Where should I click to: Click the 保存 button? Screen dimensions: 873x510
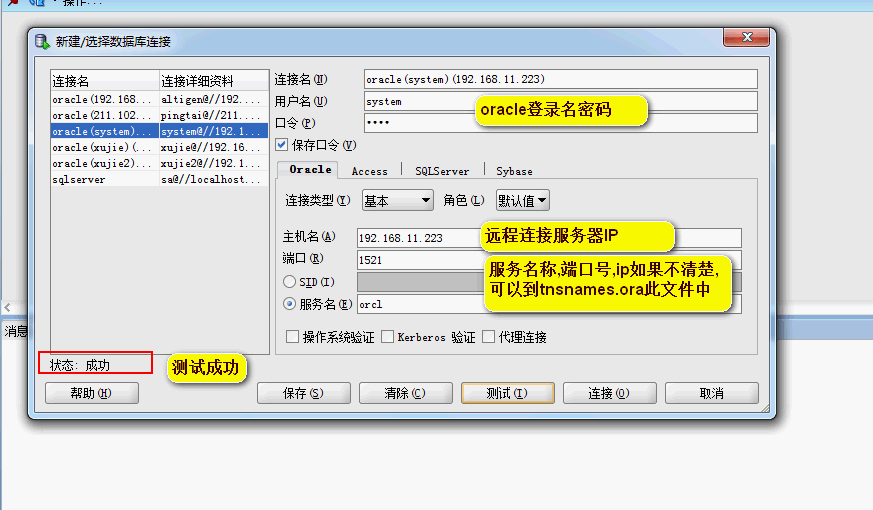pyautogui.click(x=304, y=393)
